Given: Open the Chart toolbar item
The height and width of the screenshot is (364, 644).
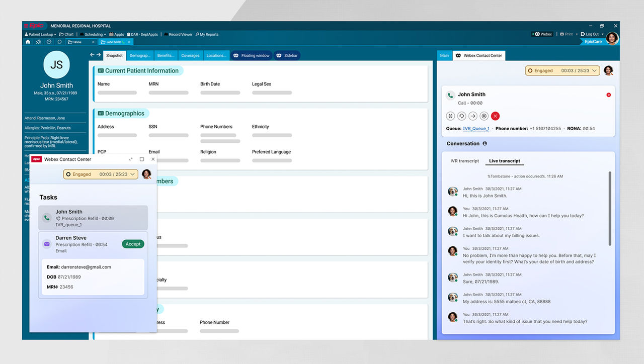Looking at the screenshot, I should (66, 35).
